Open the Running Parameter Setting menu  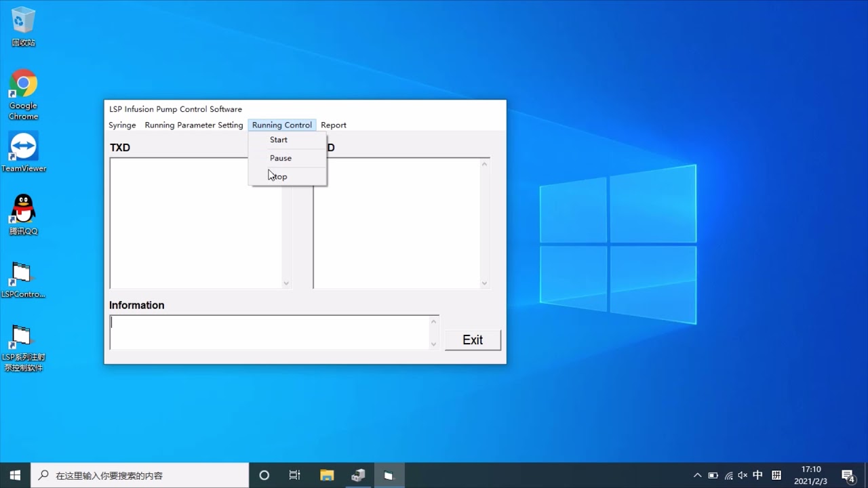point(194,125)
